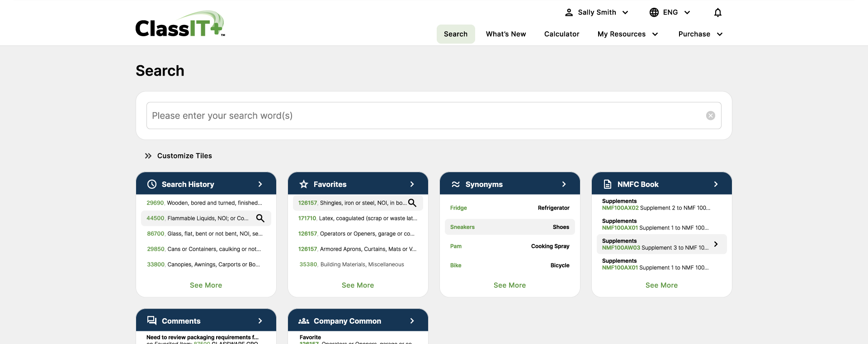Click See More under NMFC Book
This screenshot has width=868, height=344.
661,285
